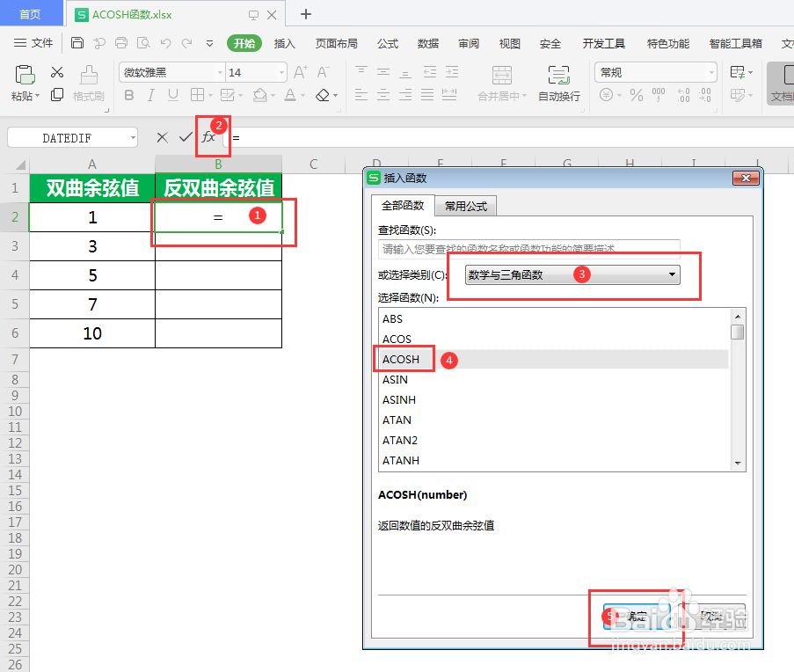Screen dimensions: 794x672
Task: Confirm formula with checkmark icon
Action: click(186, 137)
